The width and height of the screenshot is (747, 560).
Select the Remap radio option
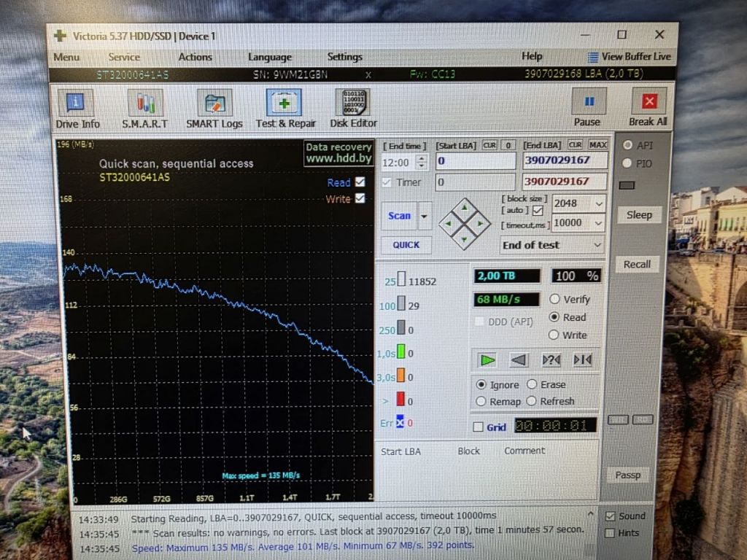coord(481,402)
